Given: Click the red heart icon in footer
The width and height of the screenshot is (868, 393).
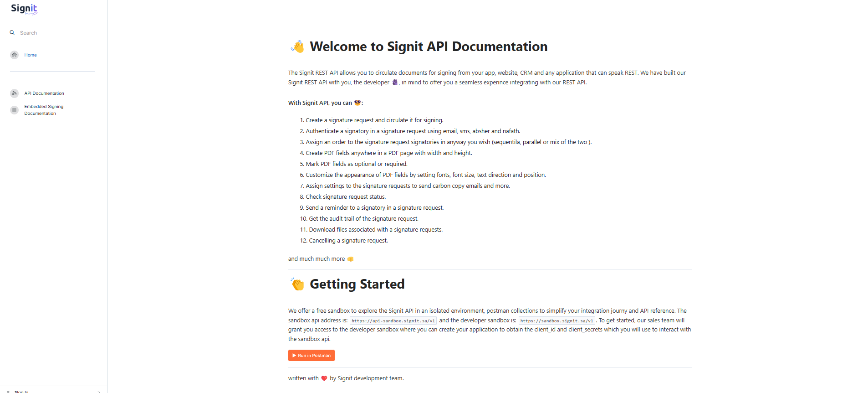Looking at the screenshot, I should click(324, 378).
